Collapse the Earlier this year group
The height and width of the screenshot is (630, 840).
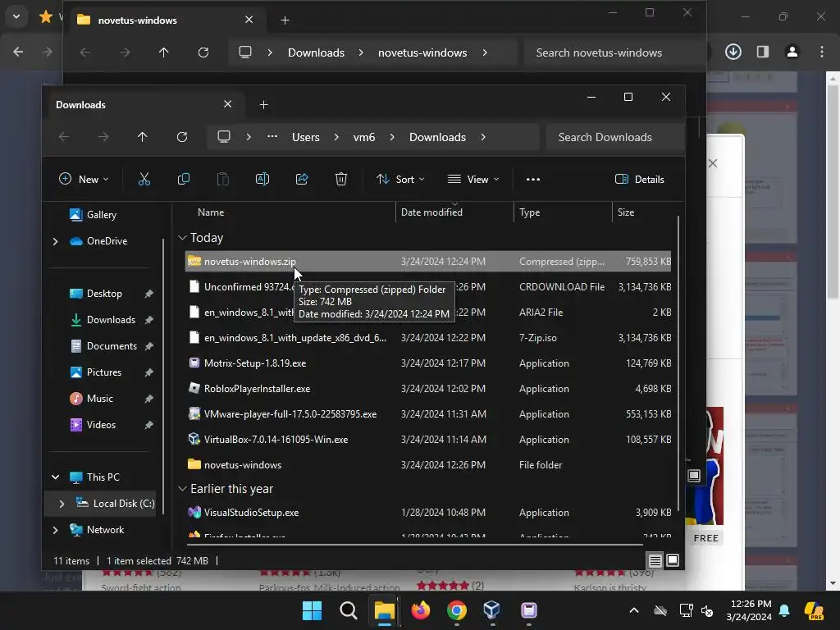click(x=182, y=489)
